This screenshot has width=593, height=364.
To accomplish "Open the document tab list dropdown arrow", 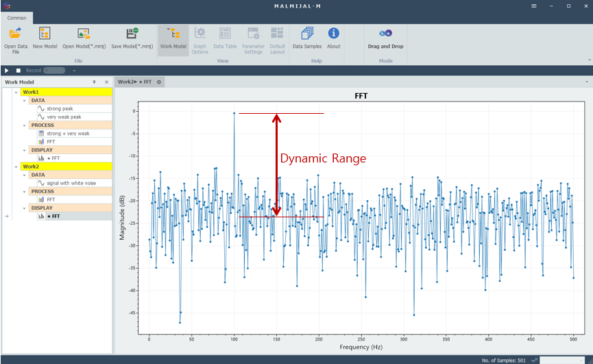I will click(587, 82).
